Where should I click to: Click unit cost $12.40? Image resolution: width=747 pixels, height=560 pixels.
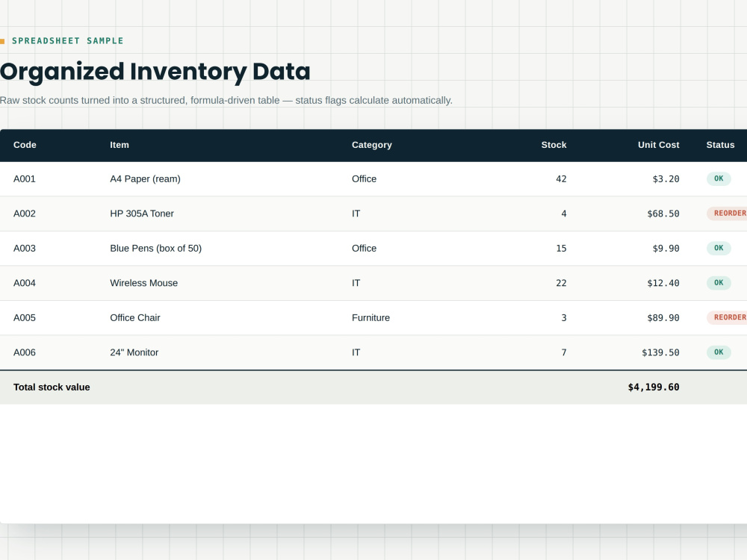click(663, 283)
